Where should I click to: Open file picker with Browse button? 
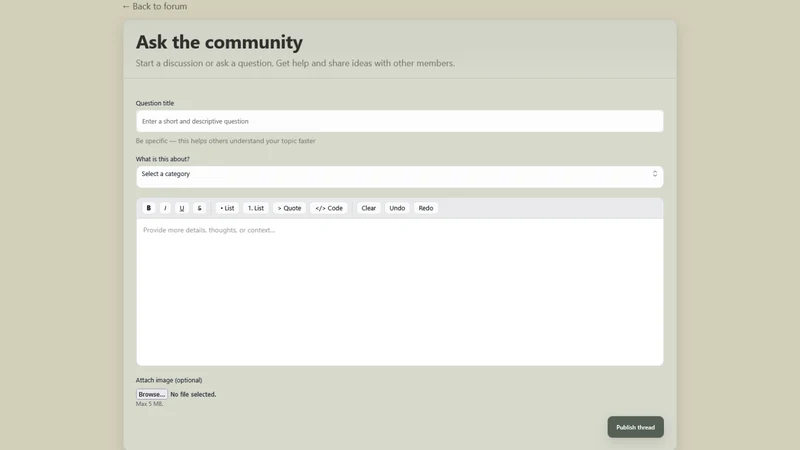click(x=152, y=394)
